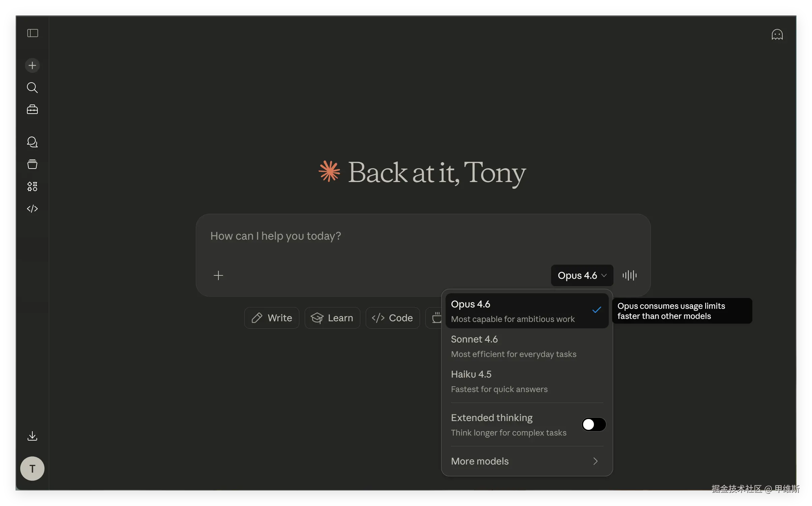Start voice mode waveform icon
Viewport: 812px width, 506px height.
click(629, 275)
